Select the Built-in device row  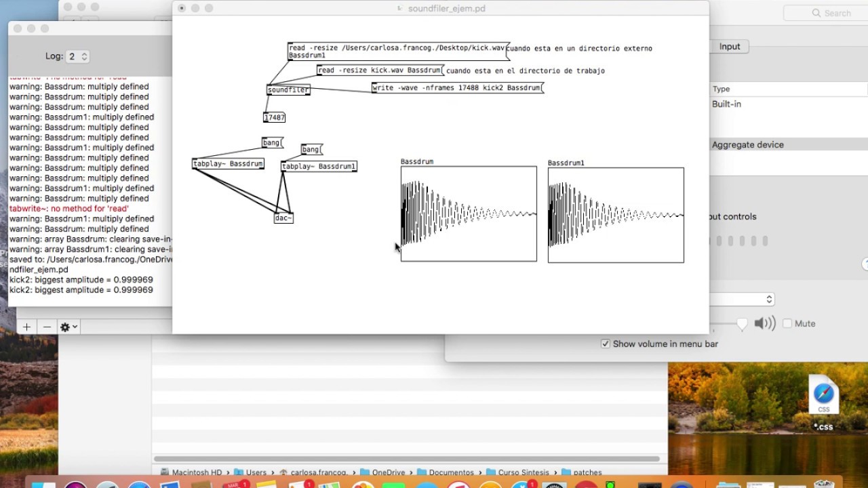(x=789, y=104)
